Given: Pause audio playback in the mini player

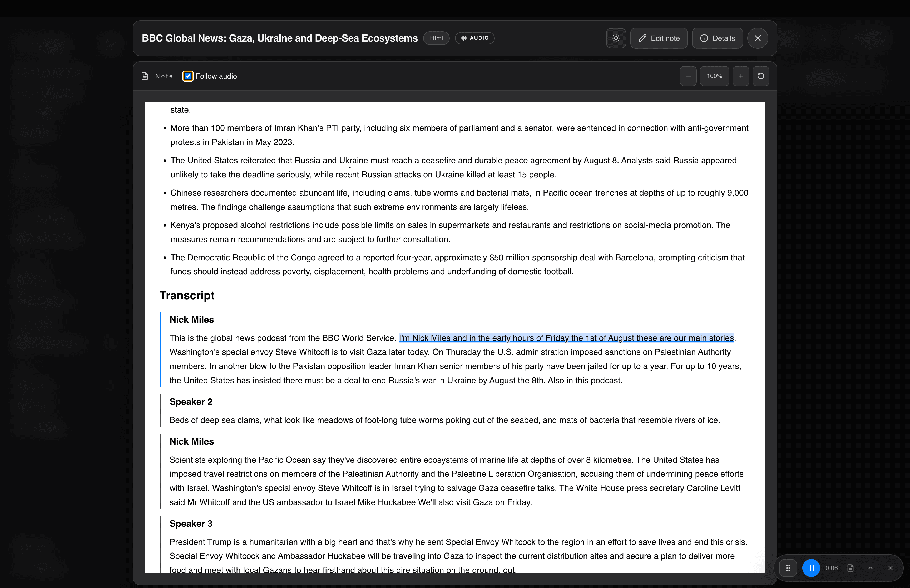Looking at the screenshot, I should (811, 568).
